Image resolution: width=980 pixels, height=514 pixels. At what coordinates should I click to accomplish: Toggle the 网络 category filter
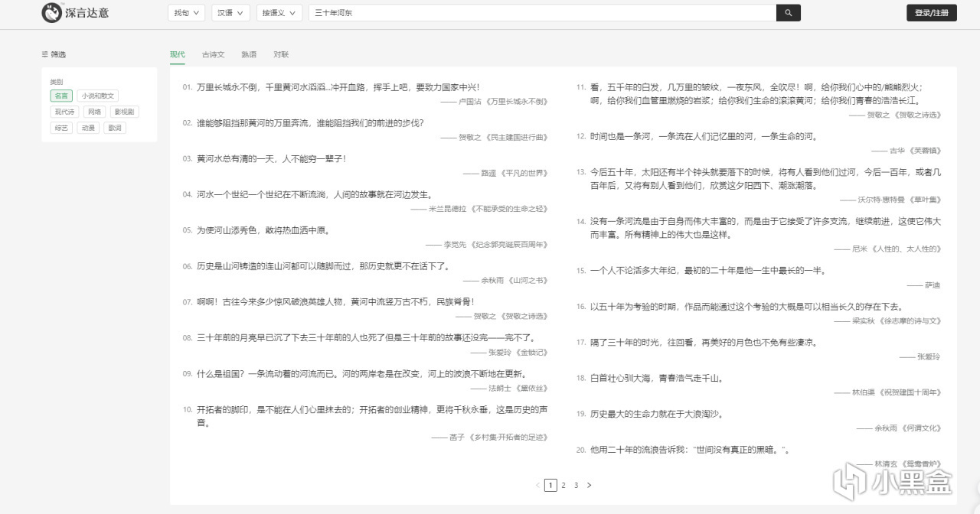click(94, 112)
